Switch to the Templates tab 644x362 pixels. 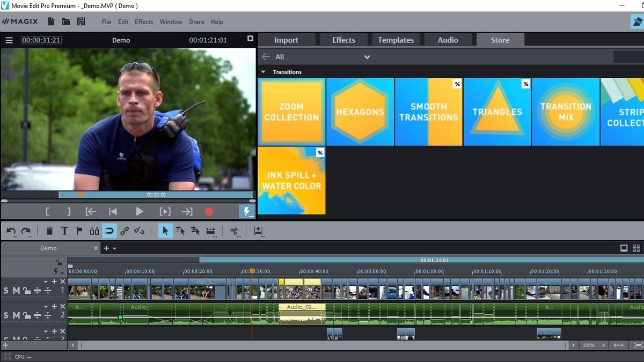[396, 39]
